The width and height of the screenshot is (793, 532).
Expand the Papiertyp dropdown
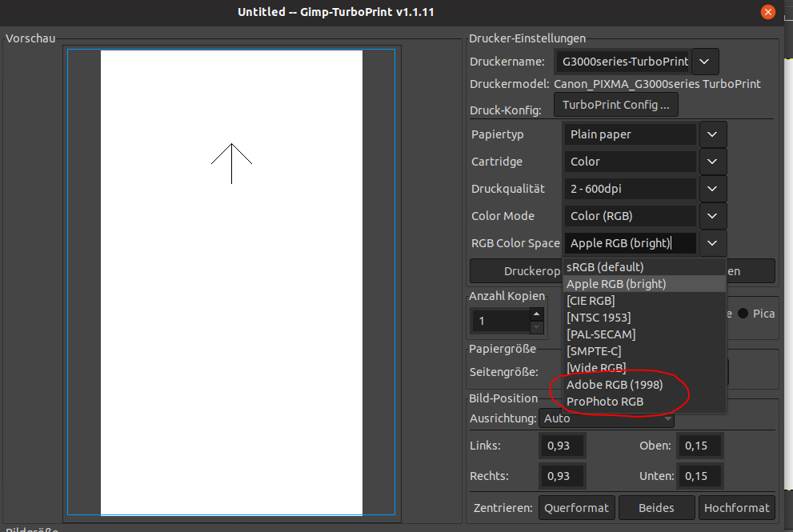712,134
